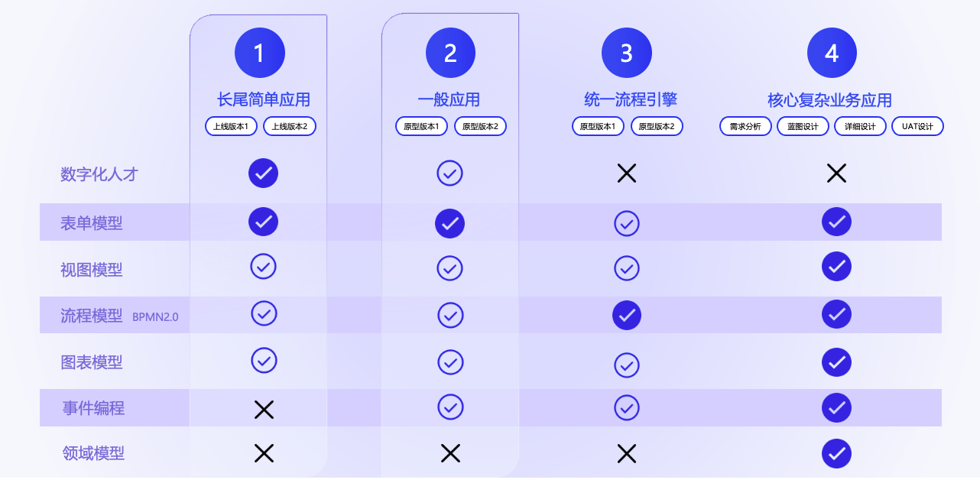Choose the 需求分析 pill tag
The width and height of the screenshot is (980, 483).
coord(745,126)
